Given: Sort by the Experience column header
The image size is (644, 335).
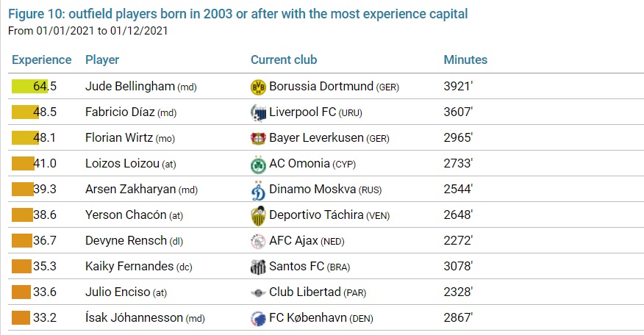Looking at the screenshot, I should pos(42,60).
